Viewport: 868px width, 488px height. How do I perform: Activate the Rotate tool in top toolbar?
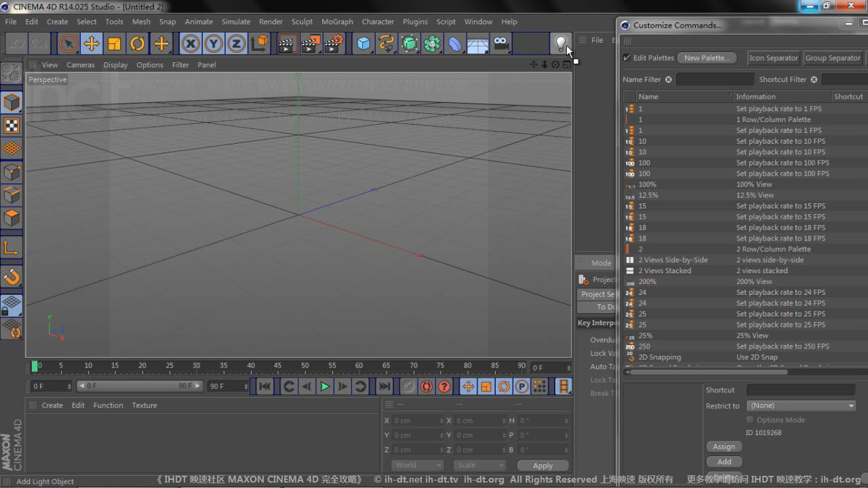pyautogui.click(x=138, y=44)
